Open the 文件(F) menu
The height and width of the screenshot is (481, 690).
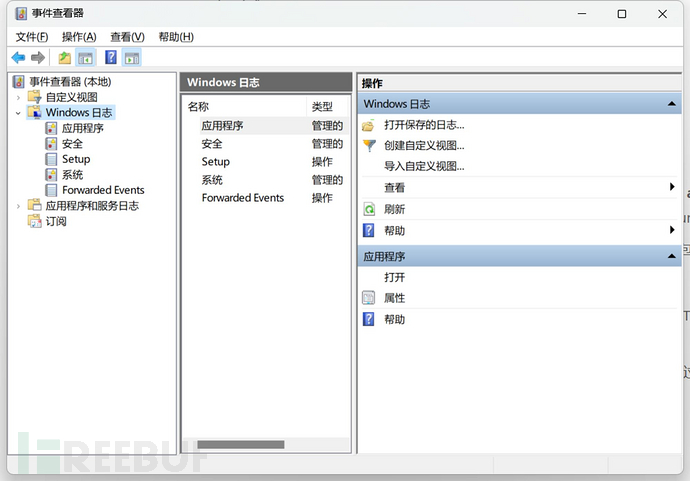pyautogui.click(x=32, y=37)
